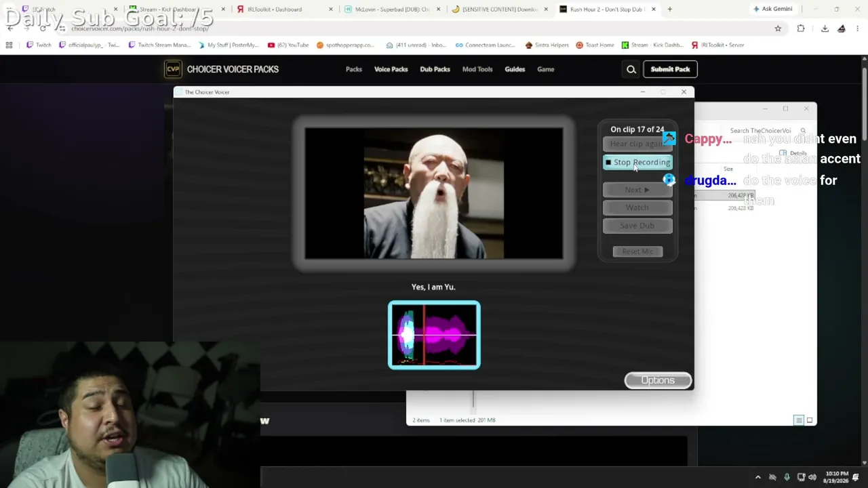This screenshot has height=488, width=868.
Task: Open the Mod Tools menu item
Action: point(477,69)
